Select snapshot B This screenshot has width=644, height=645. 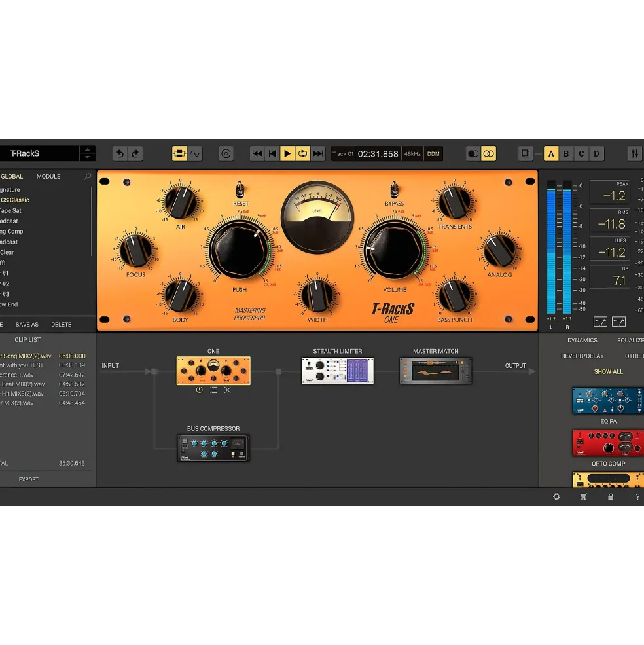coord(566,154)
